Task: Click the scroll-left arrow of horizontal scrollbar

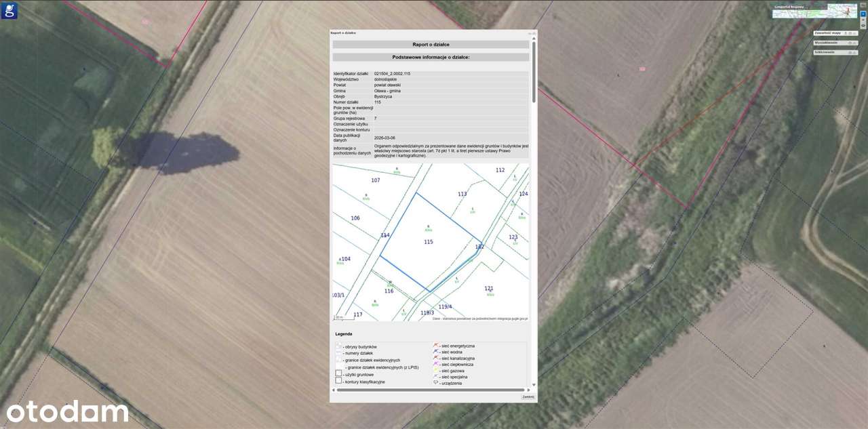Action: pos(334,390)
